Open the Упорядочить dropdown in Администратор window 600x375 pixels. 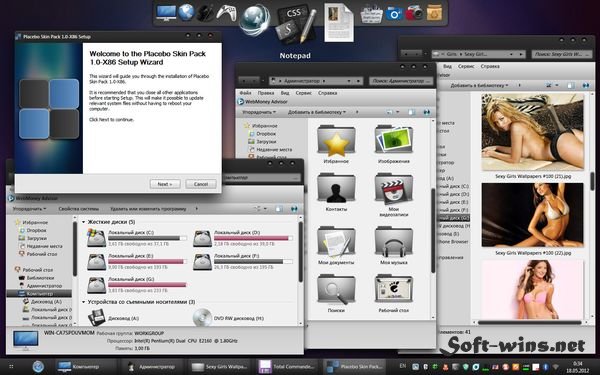point(259,112)
